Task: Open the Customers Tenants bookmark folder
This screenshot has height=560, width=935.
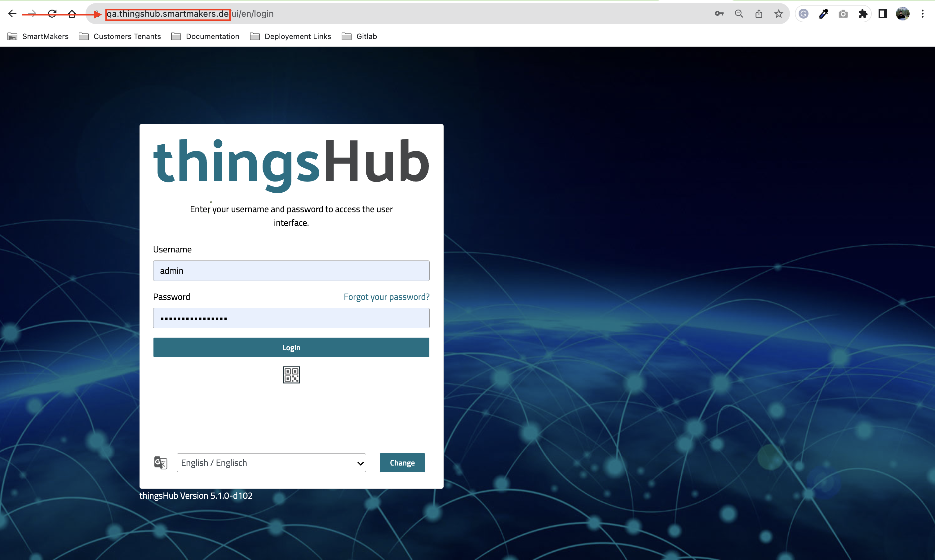Action: click(120, 36)
